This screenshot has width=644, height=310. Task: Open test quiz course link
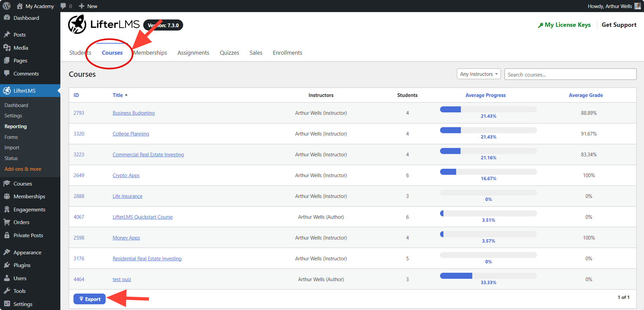coord(122,279)
